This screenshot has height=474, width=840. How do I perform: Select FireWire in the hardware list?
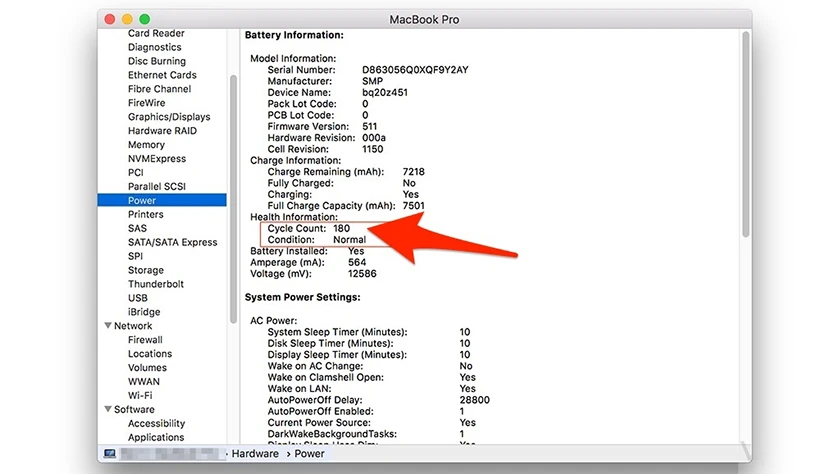point(146,103)
